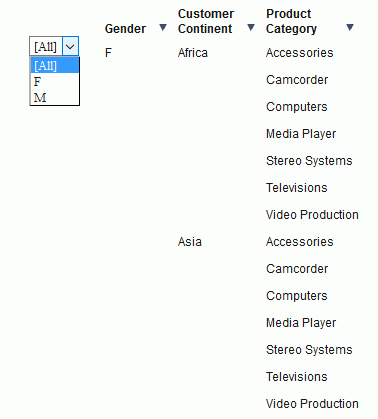Collapse the [All] combo box dropdown arrow
The width and height of the screenshot is (378, 419).
click(70, 46)
